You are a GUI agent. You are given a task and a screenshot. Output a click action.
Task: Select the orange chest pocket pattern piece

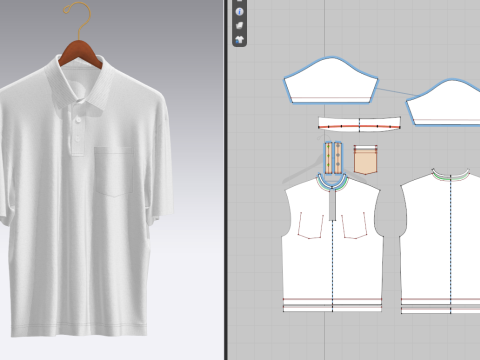pos(365,160)
